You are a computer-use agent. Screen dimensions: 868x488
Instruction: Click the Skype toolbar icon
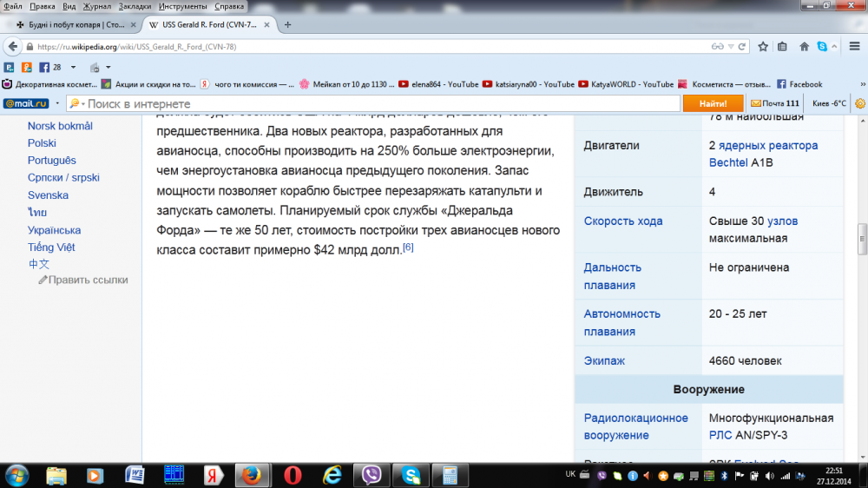click(x=822, y=47)
